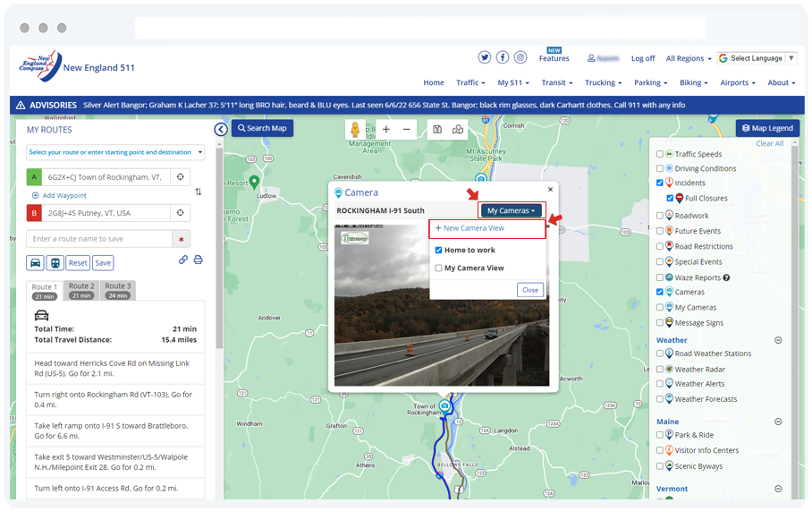Screen dimensions: 812x520
Task: Open the Twitter social icon
Action: [x=484, y=57]
